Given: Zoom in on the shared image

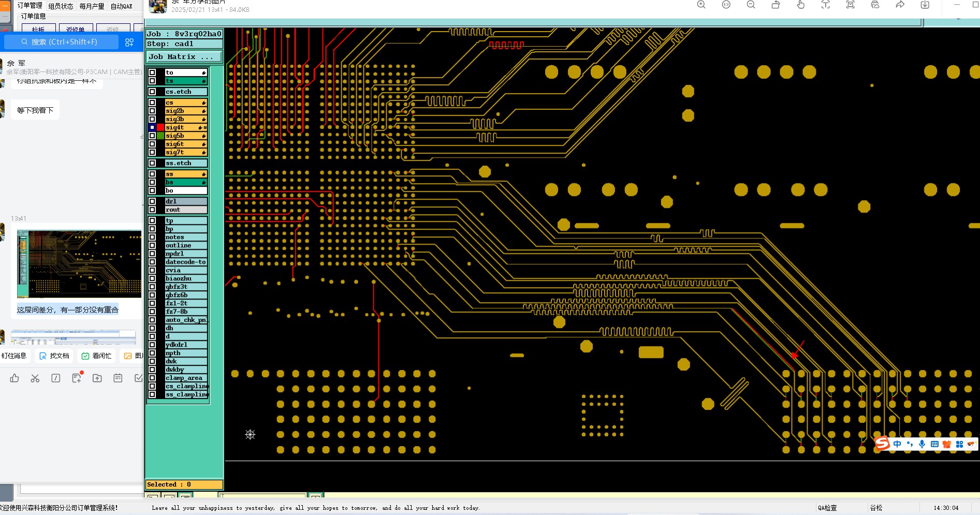Looking at the screenshot, I should [701, 5].
